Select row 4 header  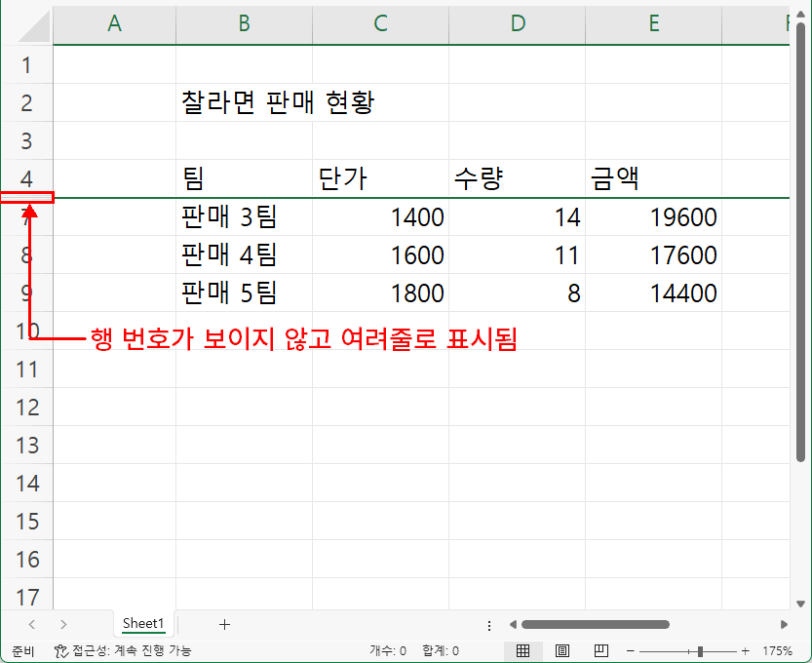tap(26, 178)
